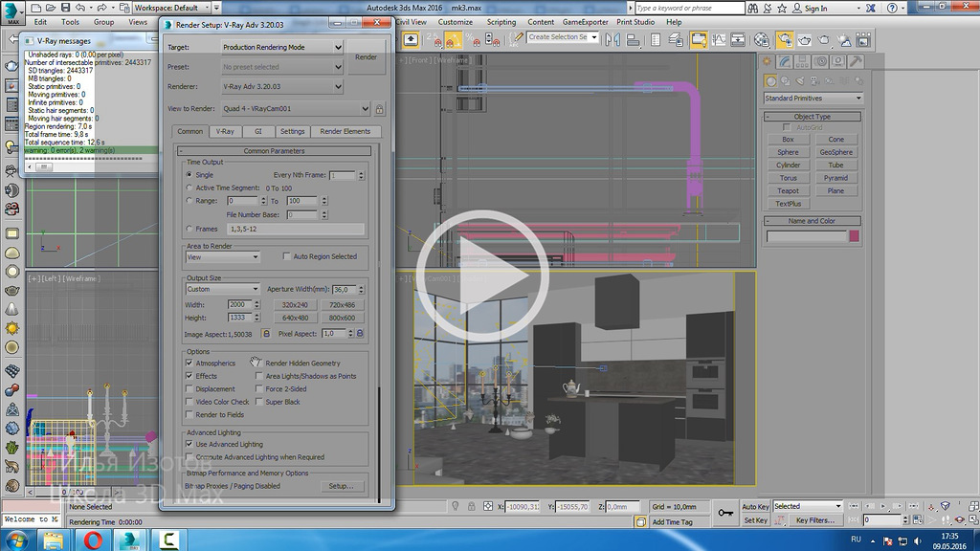Click the Undo arrow icon
Image resolution: width=980 pixels, height=551 pixels.
(80, 8)
